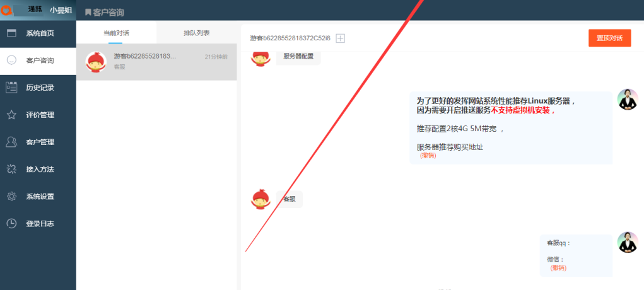The width and height of the screenshot is (644, 290).
Task: Click the 系统设置 gear icon
Action: pyautogui.click(x=11, y=196)
